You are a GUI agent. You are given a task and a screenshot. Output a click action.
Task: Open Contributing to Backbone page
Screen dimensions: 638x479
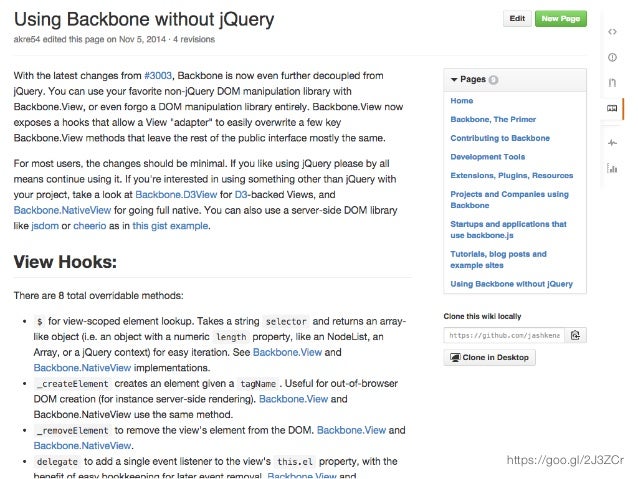click(x=498, y=138)
